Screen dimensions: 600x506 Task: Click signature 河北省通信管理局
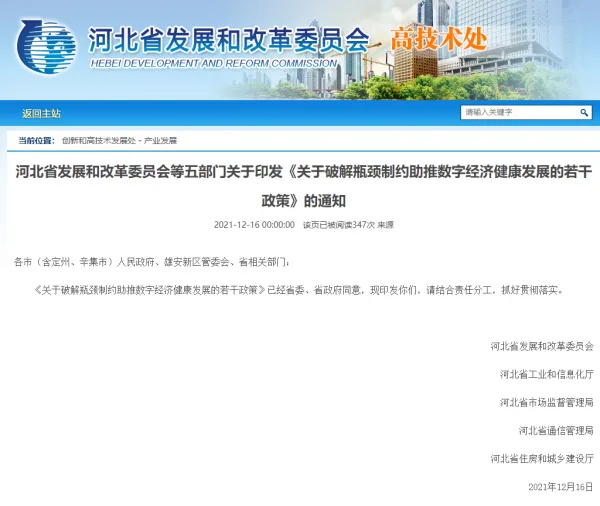556,431
